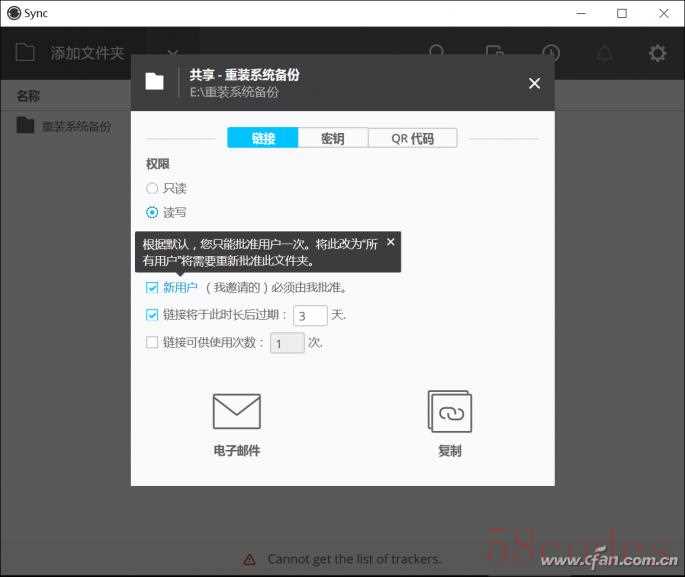Viewport: 685px width, 577px height.
Task: Click the search magnifier icon
Action: [437, 53]
